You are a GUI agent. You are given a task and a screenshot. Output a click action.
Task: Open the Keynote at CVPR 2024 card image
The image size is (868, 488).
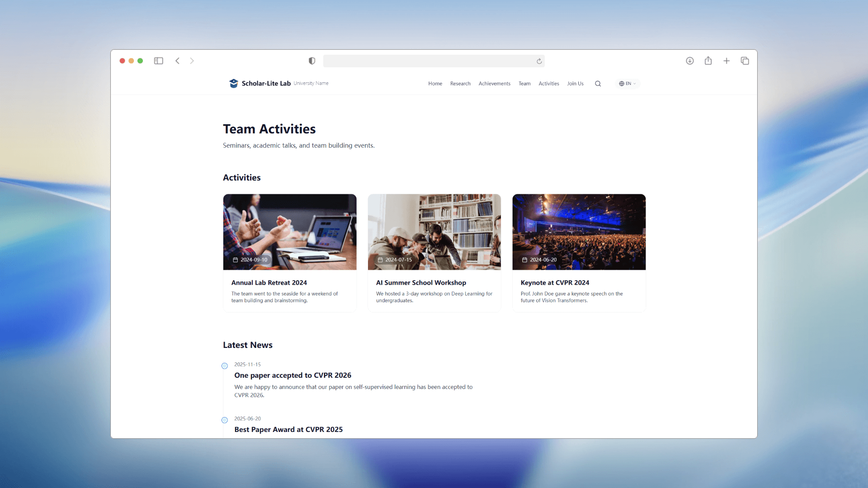(x=579, y=232)
